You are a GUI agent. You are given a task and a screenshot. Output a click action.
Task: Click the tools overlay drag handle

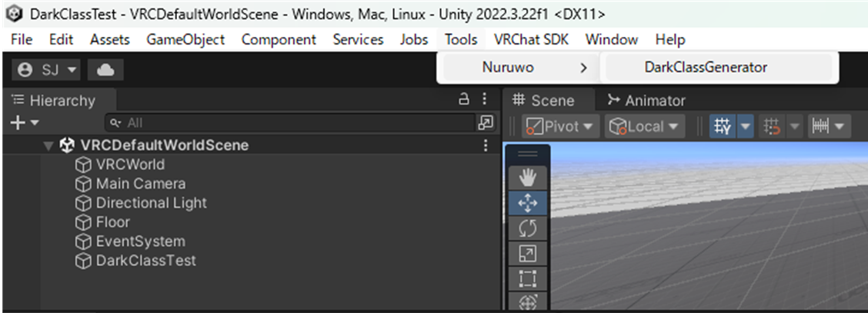(528, 155)
